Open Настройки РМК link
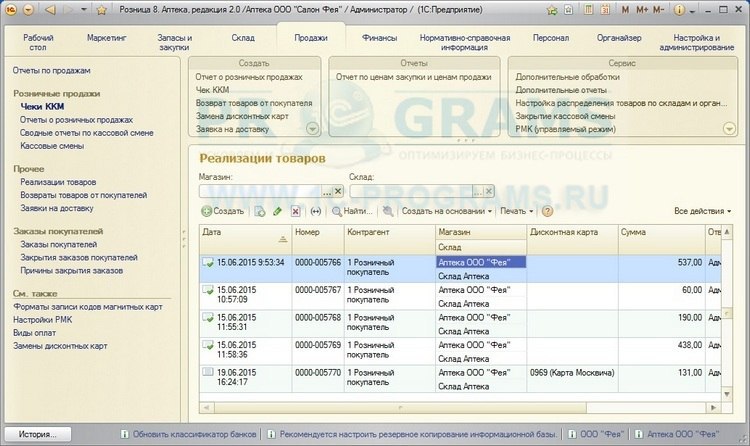This screenshot has width=750, height=446. click(x=43, y=319)
